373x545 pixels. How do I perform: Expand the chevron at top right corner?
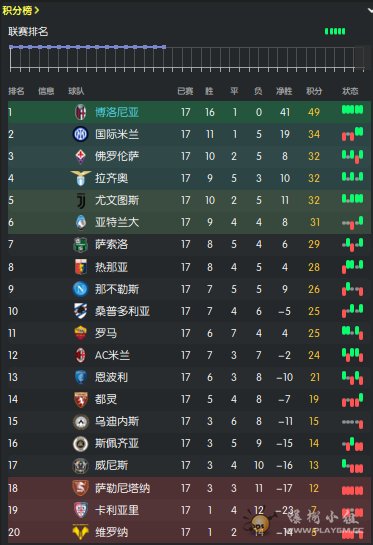pos(370,10)
